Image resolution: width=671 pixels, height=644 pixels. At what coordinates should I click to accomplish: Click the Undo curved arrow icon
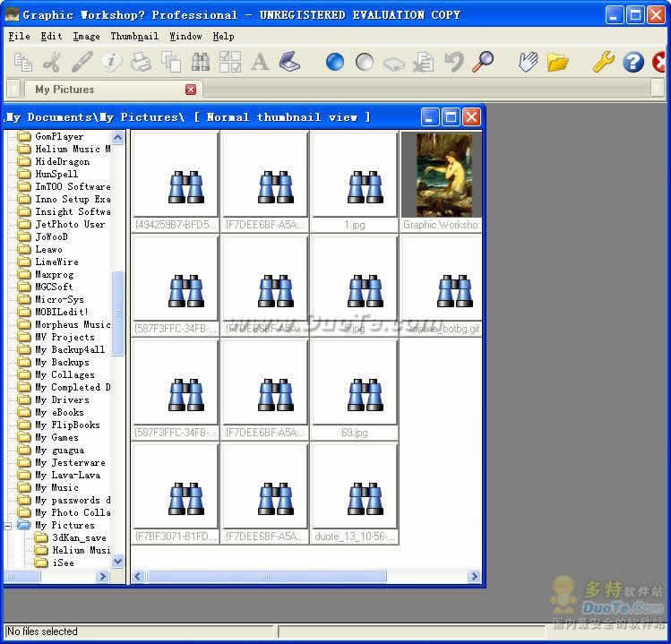(453, 62)
